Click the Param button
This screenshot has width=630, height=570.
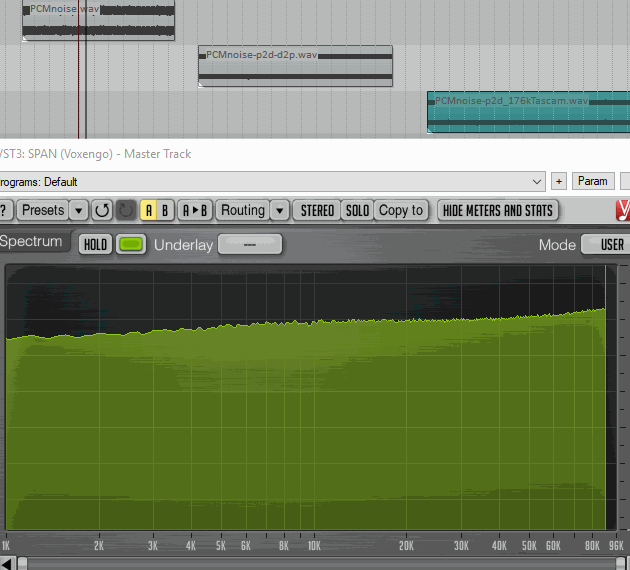(x=592, y=181)
